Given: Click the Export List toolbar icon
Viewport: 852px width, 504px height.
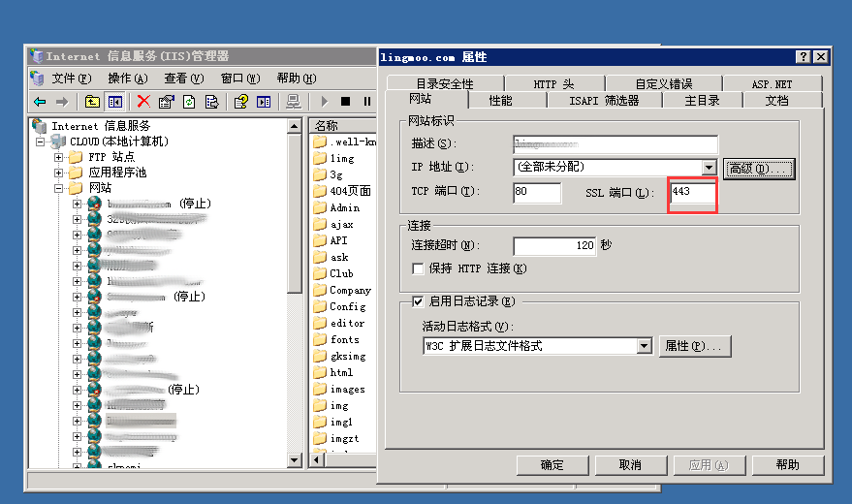Looking at the screenshot, I should [211, 101].
